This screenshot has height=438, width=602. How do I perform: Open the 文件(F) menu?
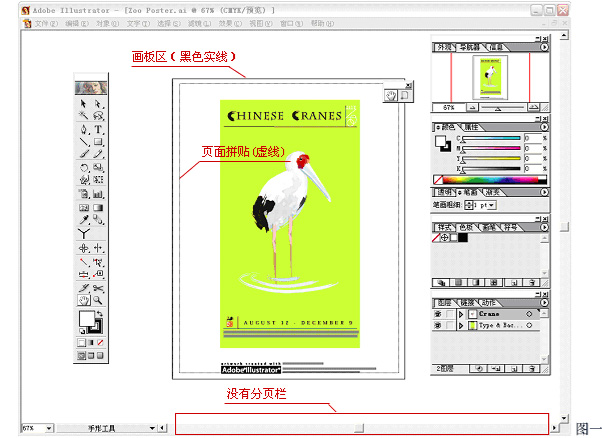coord(46,21)
